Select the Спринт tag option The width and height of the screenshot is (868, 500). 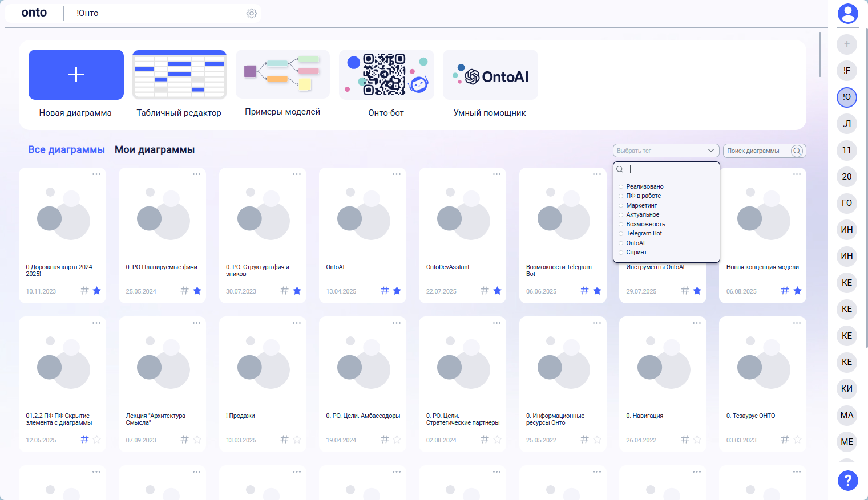pyautogui.click(x=636, y=252)
